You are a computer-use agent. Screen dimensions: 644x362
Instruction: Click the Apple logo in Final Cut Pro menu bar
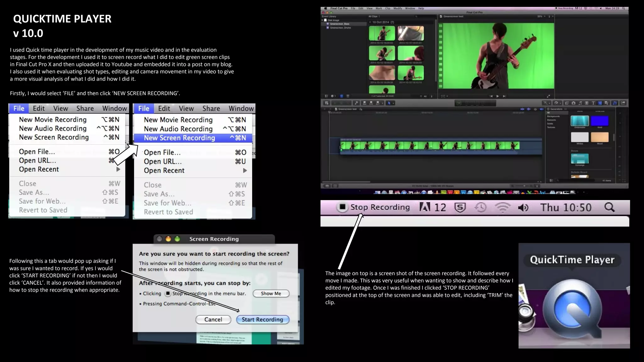325,8
